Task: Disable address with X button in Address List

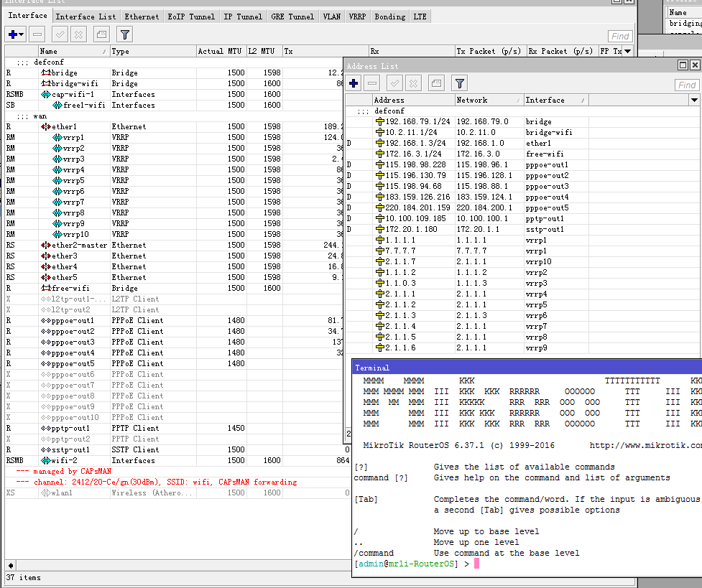Action: click(414, 83)
